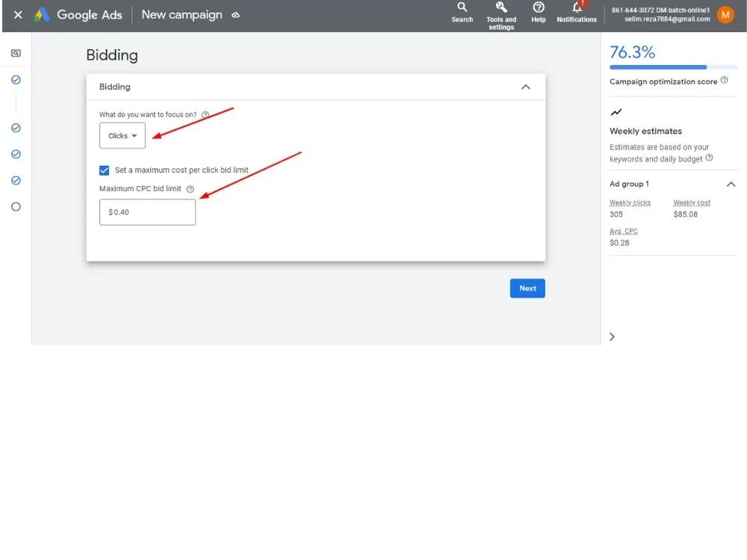Collapse the Ad group 1 estimates

tap(731, 184)
